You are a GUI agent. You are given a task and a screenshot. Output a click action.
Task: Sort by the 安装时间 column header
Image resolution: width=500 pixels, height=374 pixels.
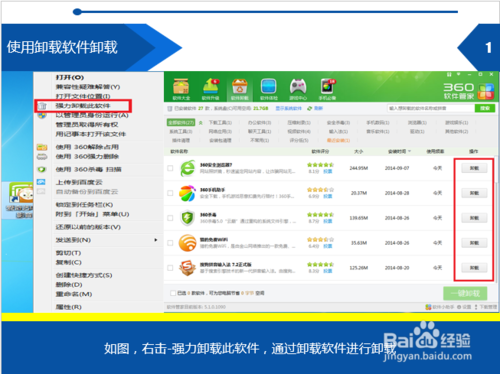tap(399, 151)
